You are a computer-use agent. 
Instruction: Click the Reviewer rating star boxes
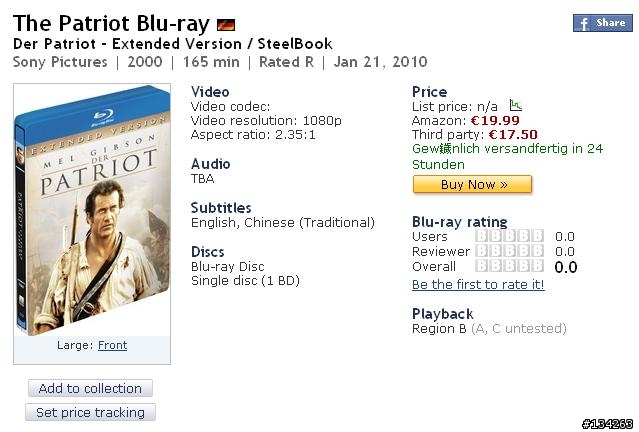coord(509,251)
